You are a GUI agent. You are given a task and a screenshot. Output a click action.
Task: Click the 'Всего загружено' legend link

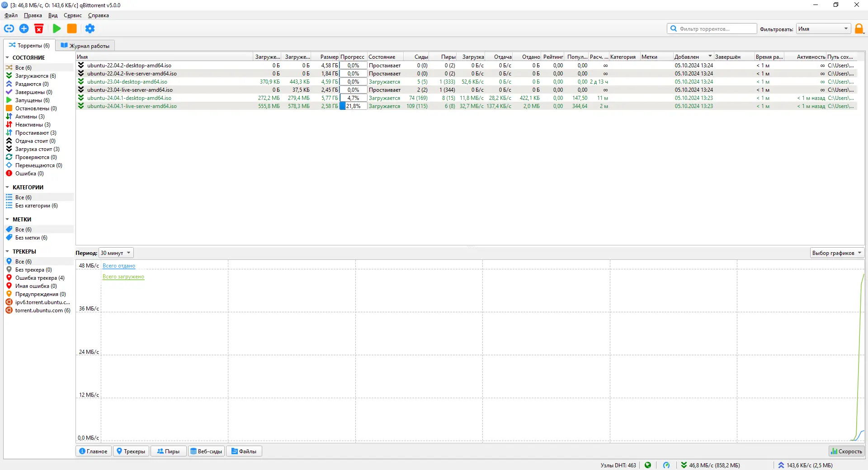coord(123,277)
